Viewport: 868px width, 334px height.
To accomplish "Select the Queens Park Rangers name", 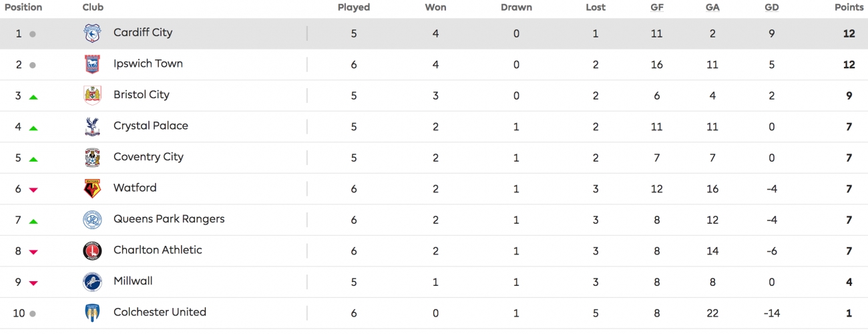I will click(x=169, y=219).
